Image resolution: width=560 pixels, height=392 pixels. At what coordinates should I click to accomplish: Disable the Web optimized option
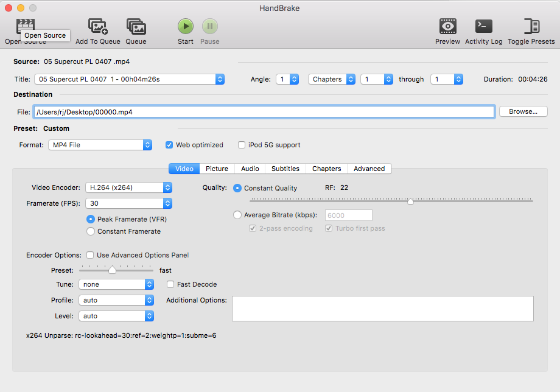coord(169,144)
